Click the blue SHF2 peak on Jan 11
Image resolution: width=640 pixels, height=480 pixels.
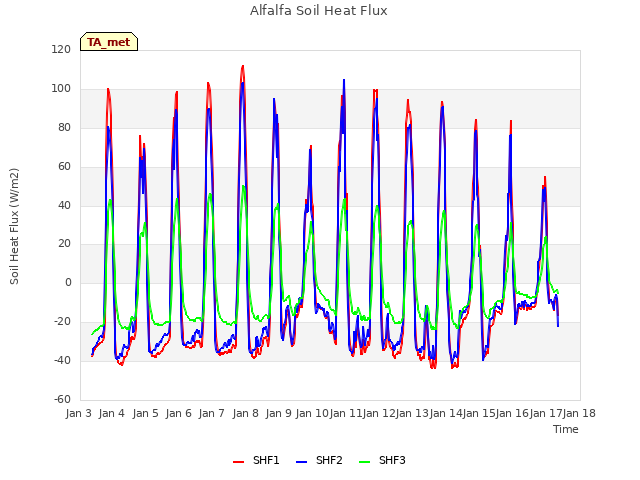point(344,80)
